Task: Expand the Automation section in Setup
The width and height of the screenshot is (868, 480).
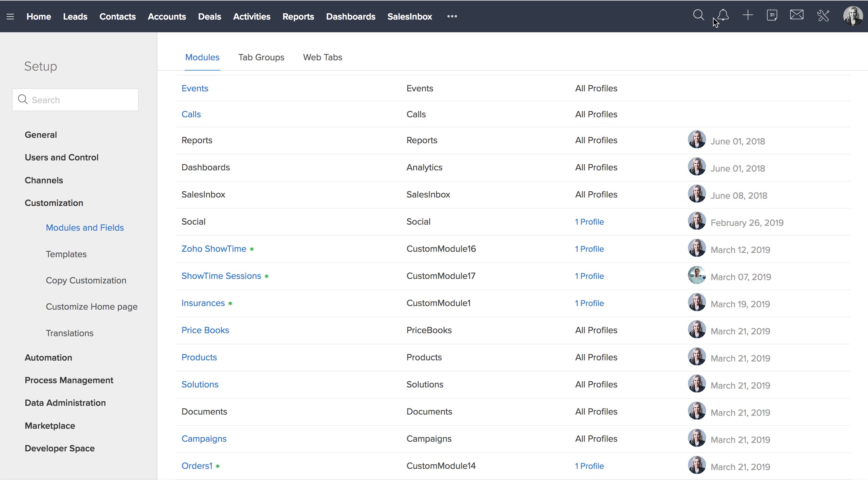Action: pyautogui.click(x=48, y=357)
